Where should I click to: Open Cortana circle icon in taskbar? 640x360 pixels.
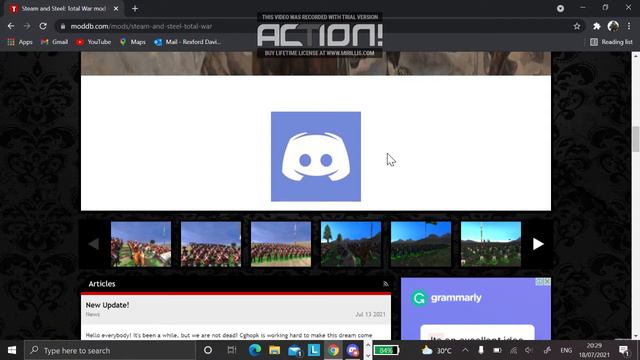[x=208, y=350]
